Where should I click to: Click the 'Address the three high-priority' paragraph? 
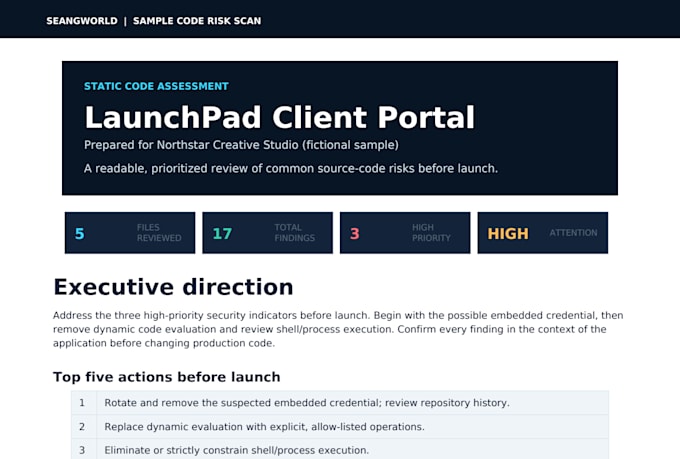point(338,329)
